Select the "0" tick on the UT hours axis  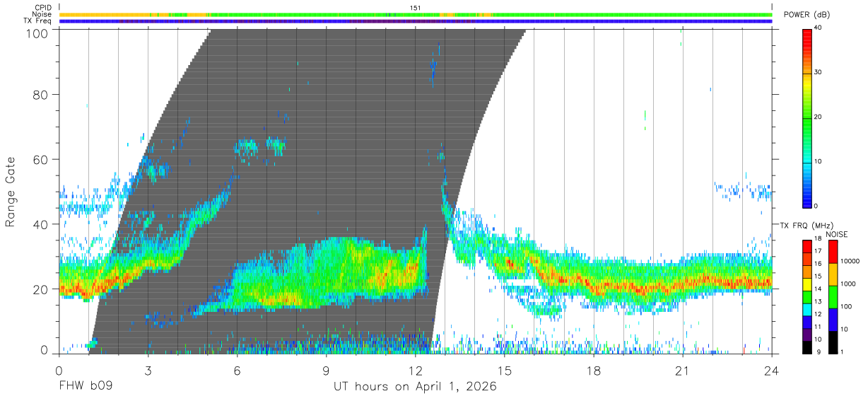[59, 370]
